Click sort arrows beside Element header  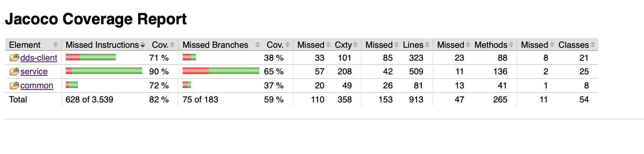(x=56, y=45)
